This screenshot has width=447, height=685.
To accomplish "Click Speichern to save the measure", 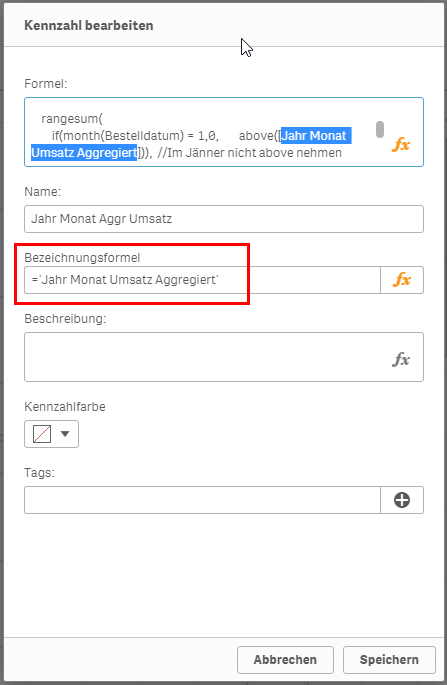I will pos(389,660).
